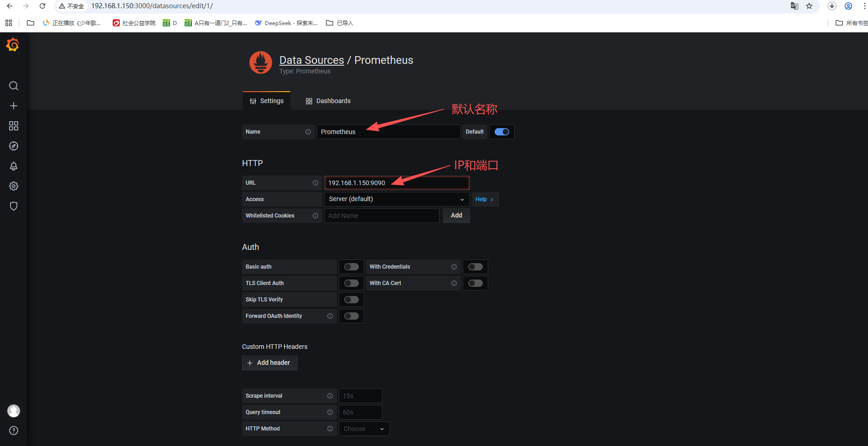Open the Help question mark icon
The width and height of the screenshot is (868, 446).
click(x=14, y=430)
